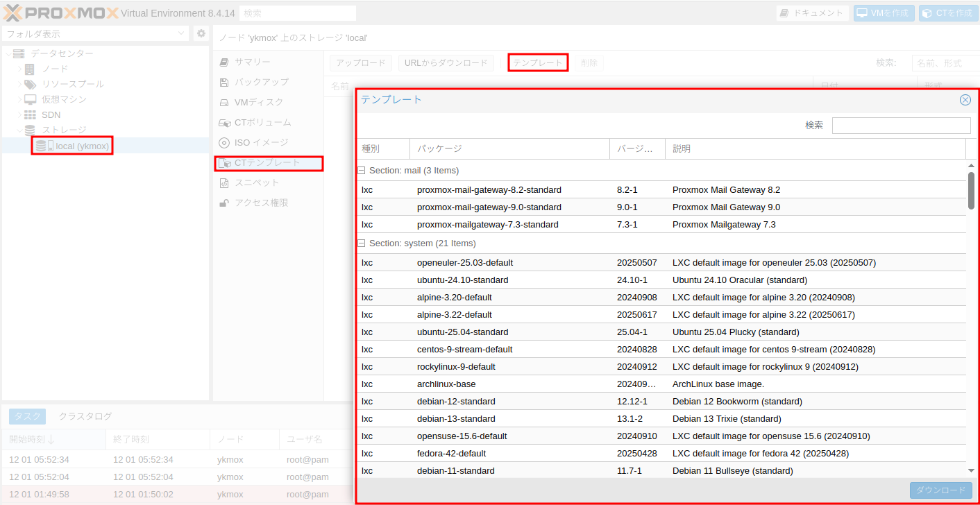Click the dialog's template list scrollbar
Image resolution: width=980 pixels, height=505 pixels.
pos(971,190)
